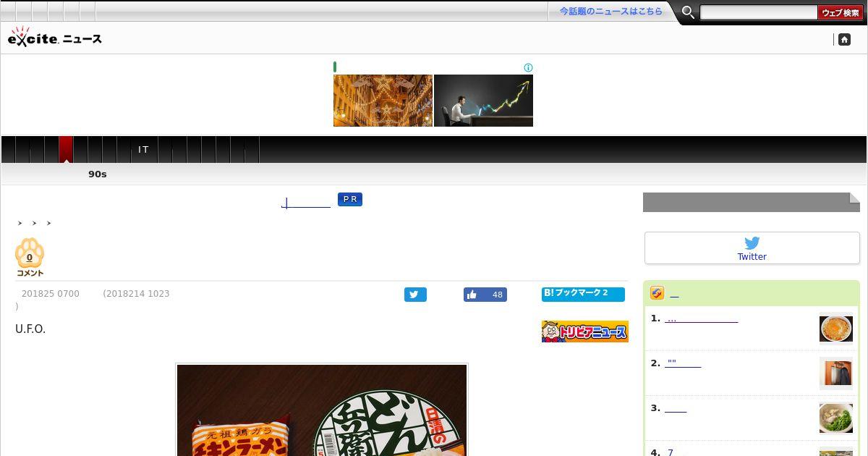Image resolution: width=868 pixels, height=456 pixels.
Task: Click the ranking header icon in sidebar
Action: [657, 293]
